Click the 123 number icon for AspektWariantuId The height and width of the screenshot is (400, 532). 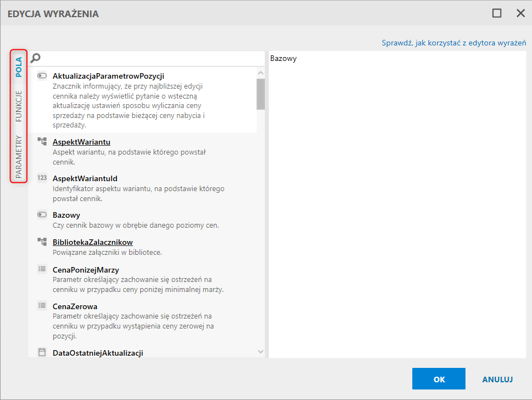42,178
